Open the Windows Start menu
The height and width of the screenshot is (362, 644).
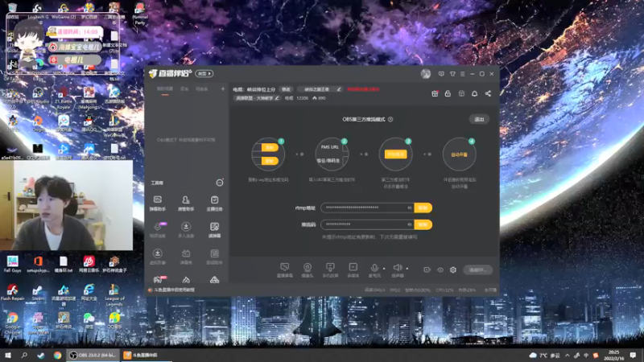(x=8, y=355)
